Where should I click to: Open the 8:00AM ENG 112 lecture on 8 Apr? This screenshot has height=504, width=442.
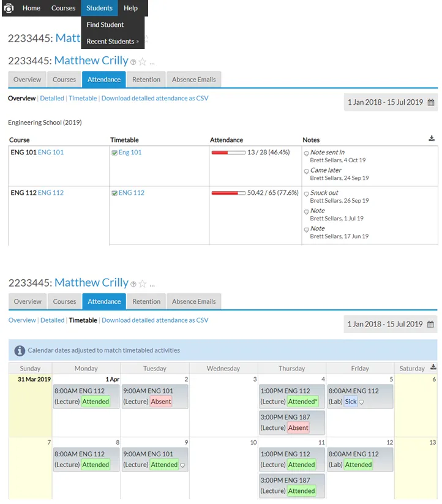86,459
